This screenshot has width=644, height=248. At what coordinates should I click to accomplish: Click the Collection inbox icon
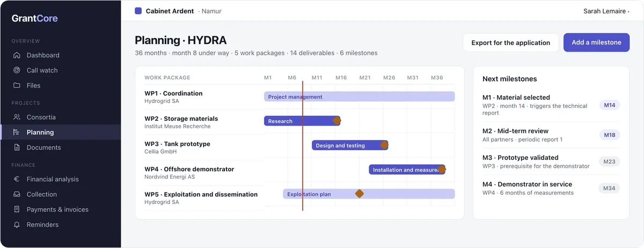[17, 194]
